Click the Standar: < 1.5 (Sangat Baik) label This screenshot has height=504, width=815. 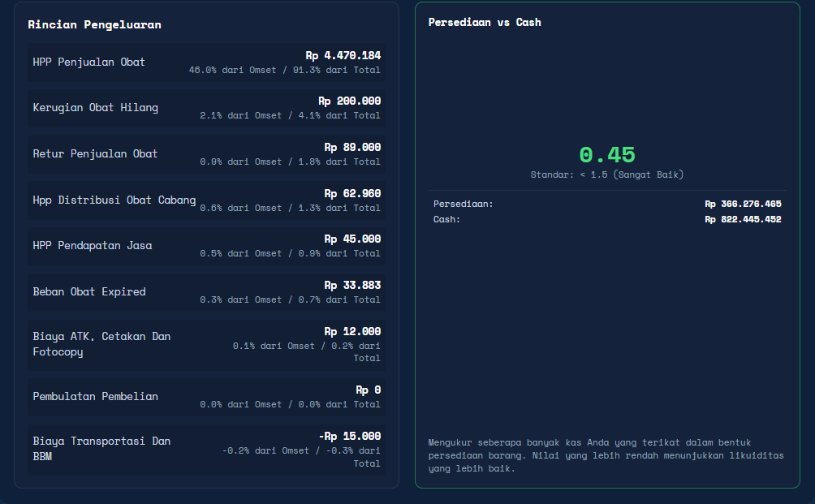[x=607, y=174]
